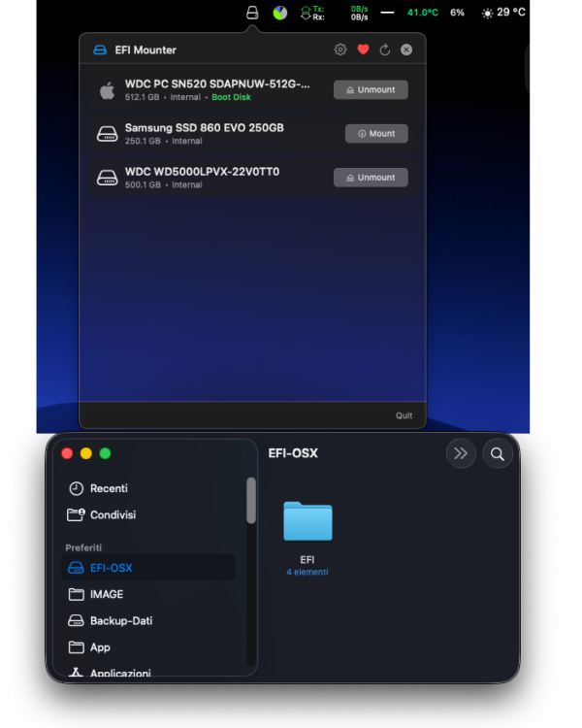Click the 6% usage menu bar item
The width and height of the screenshot is (582, 728).
tap(457, 13)
